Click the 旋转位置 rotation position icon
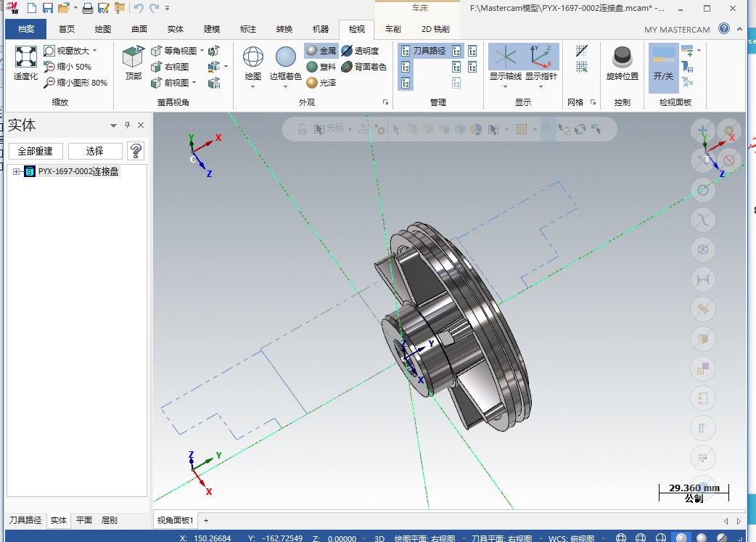This screenshot has height=542, width=756. coord(622,58)
